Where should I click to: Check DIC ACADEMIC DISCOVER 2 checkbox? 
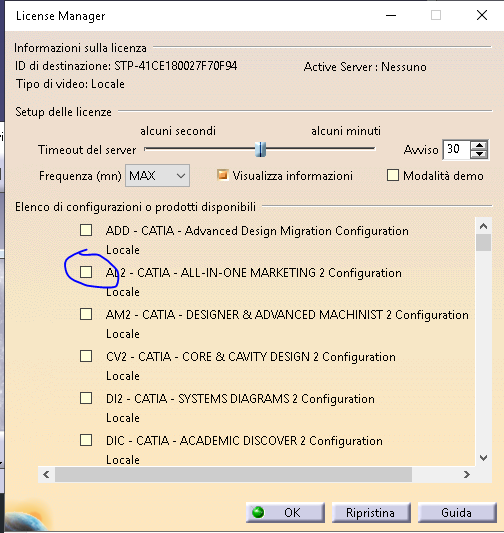pyautogui.click(x=86, y=440)
